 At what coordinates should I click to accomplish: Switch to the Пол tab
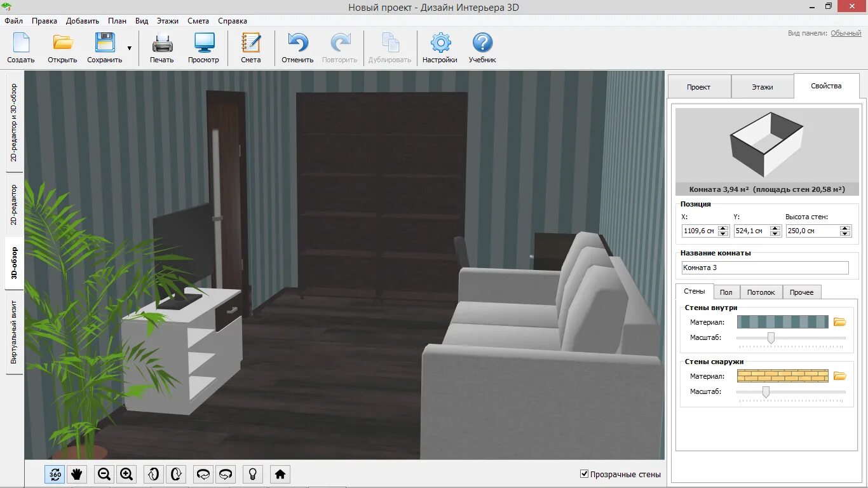point(726,292)
